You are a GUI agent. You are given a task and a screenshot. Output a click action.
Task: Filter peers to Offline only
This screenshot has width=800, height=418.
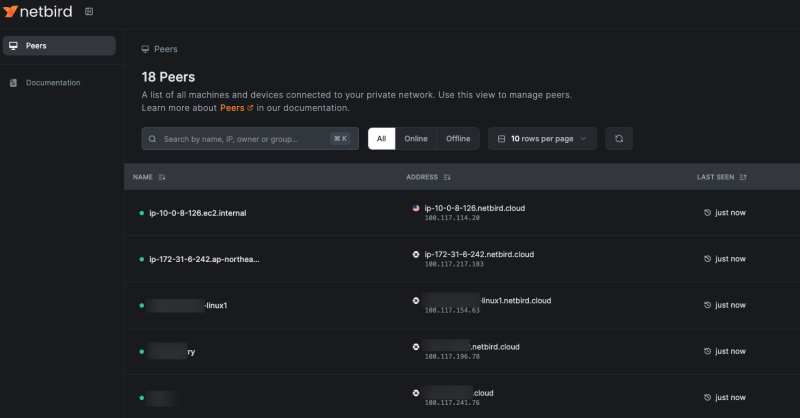(458, 139)
